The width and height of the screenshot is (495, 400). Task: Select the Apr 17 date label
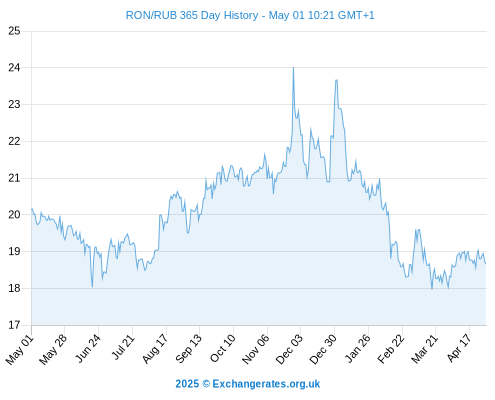(459, 348)
